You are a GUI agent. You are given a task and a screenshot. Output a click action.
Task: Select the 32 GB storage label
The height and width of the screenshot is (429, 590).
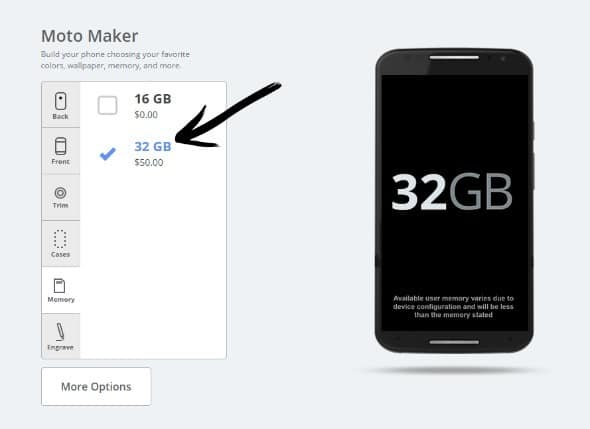pos(153,147)
